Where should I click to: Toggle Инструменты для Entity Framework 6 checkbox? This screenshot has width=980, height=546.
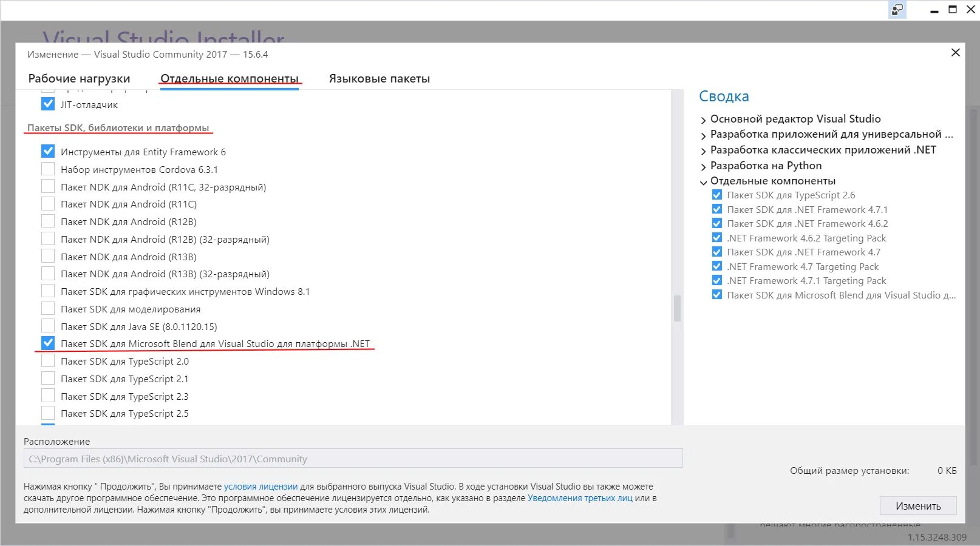(48, 151)
